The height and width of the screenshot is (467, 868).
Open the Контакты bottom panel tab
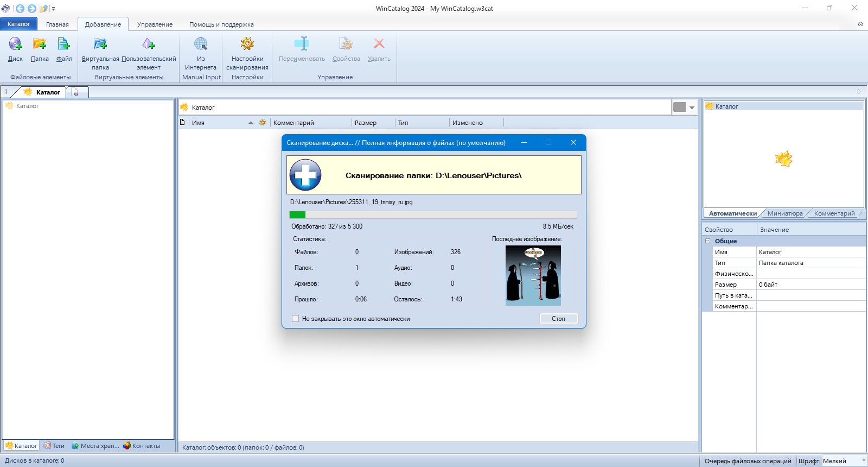[142, 446]
